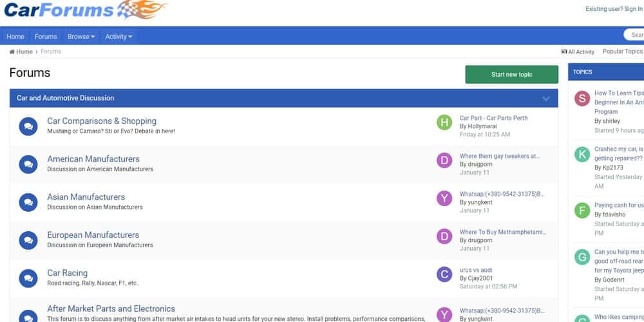This screenshot has width=644, height=322.
Task: Click European Manufacturers forum bubble icon
Action: pos(28,240)
